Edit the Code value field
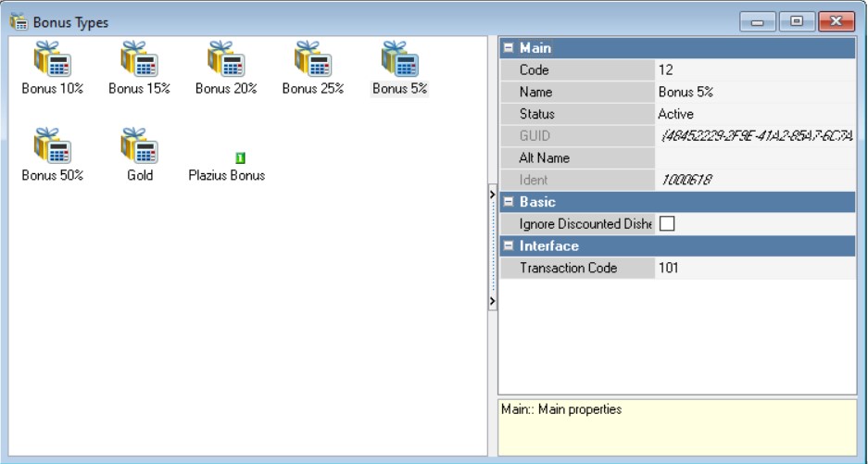 (754, 70)
